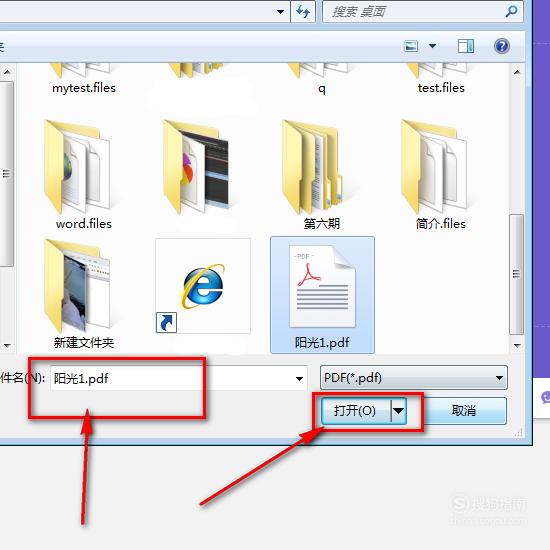Image resolution: width=550 pixels, height=550 pixels.
Task: Click the left pane scrollbar up arrow
Action: (x=7, y=72)
